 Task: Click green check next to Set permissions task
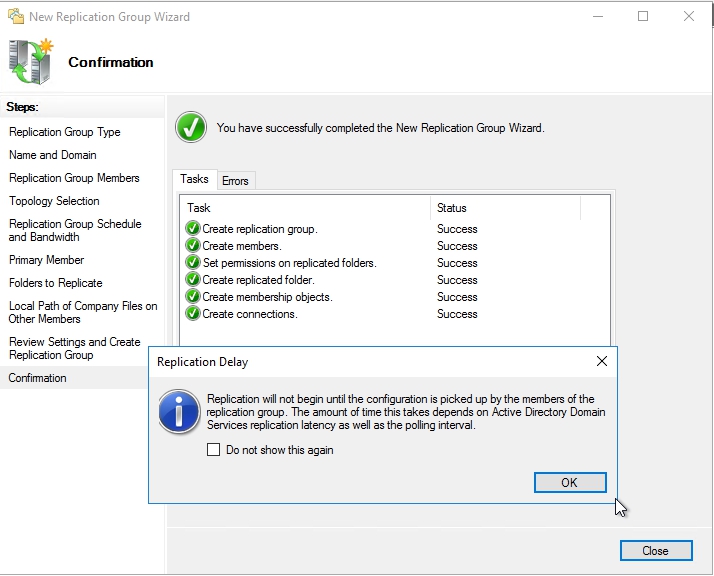[193, 263]
